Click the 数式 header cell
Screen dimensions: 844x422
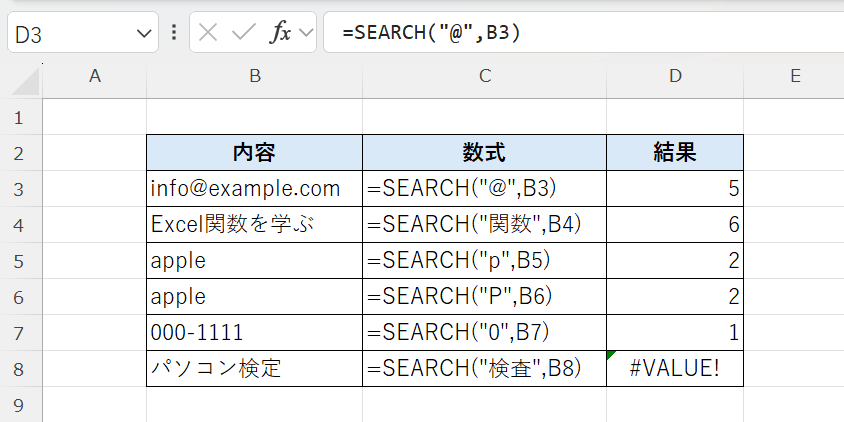[484, 153]
